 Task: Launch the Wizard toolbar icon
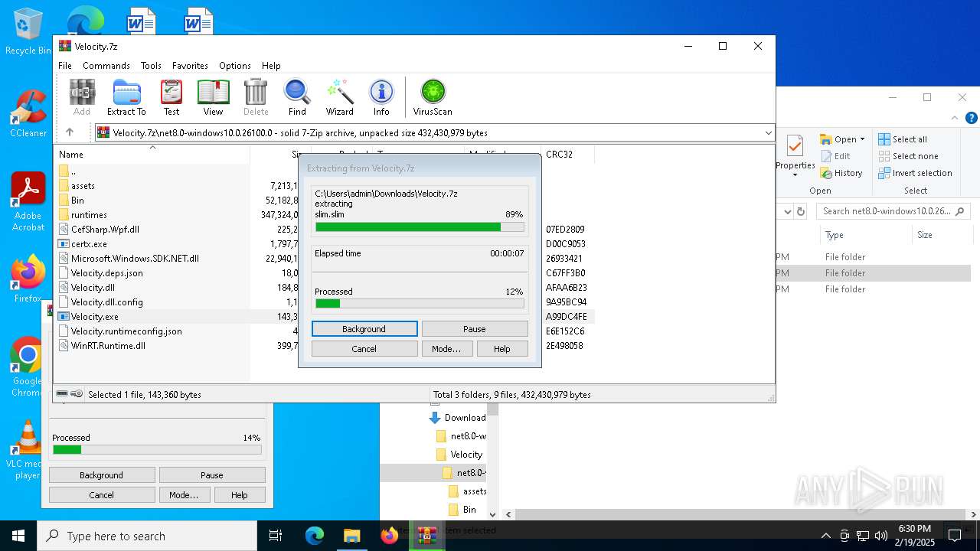pos(339,97)
